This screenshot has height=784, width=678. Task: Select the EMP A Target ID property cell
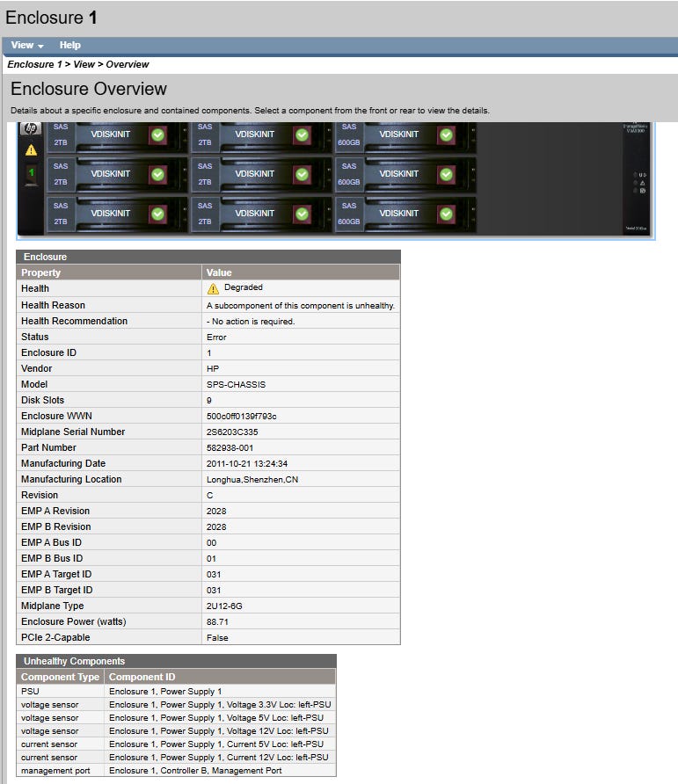tap(109, 575)
